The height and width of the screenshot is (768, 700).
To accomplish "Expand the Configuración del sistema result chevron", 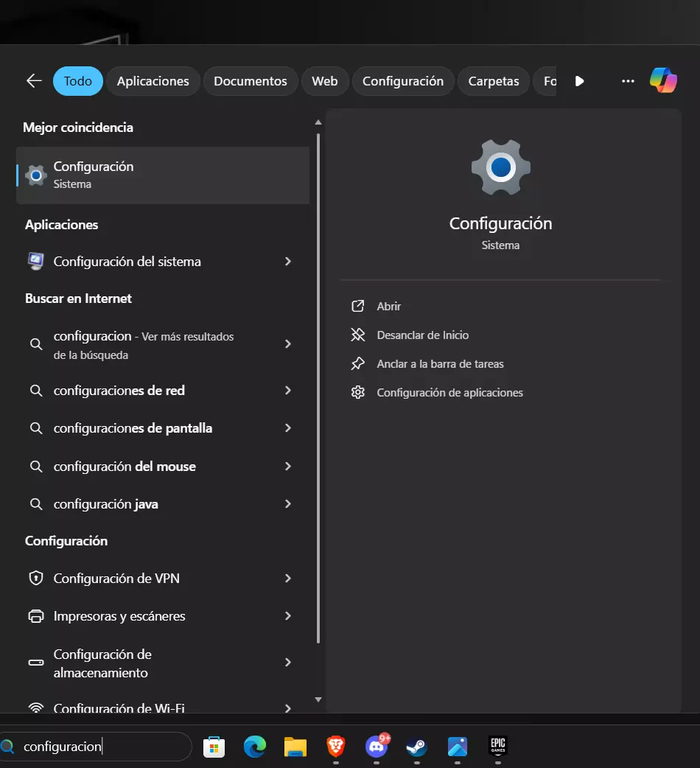I will (x=288, y=262).
